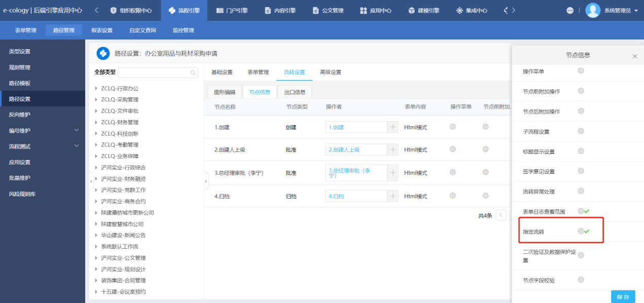Click the 保存 button
644x303 pixels.
pyautogui.click(x=623, y=297)
